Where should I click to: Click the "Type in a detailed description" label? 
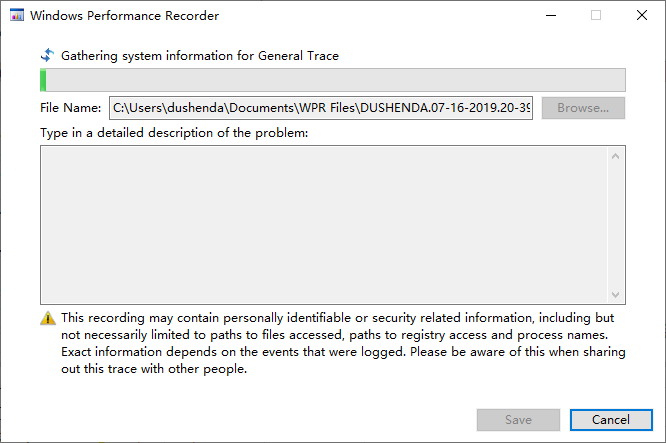(x=174, y=132)
